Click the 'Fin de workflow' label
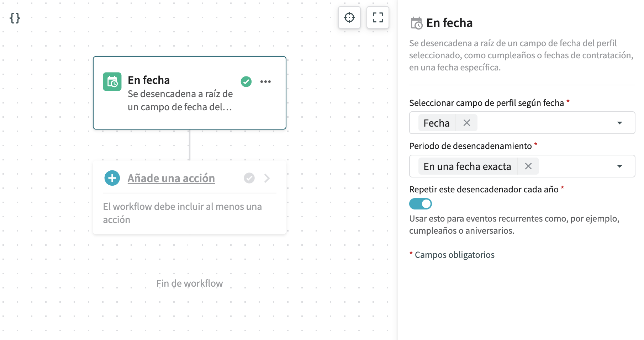The height and width of the screenshot is (340, 644). [189, 283]
